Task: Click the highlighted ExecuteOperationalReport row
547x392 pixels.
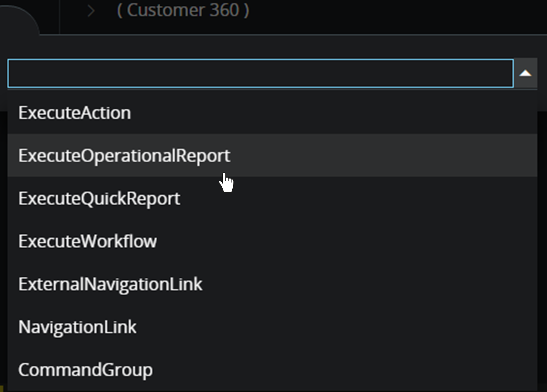Action: point(124,155)
